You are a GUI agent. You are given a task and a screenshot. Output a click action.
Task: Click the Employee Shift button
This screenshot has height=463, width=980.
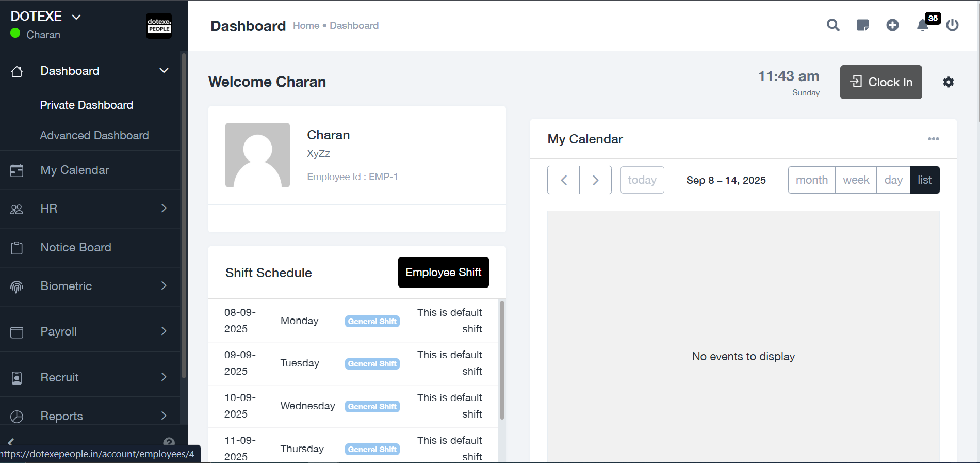click(443, 273)
